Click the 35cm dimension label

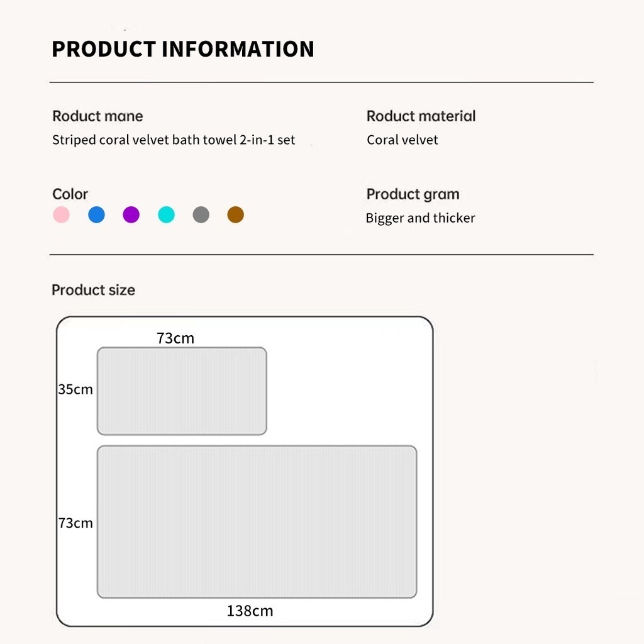75,389
